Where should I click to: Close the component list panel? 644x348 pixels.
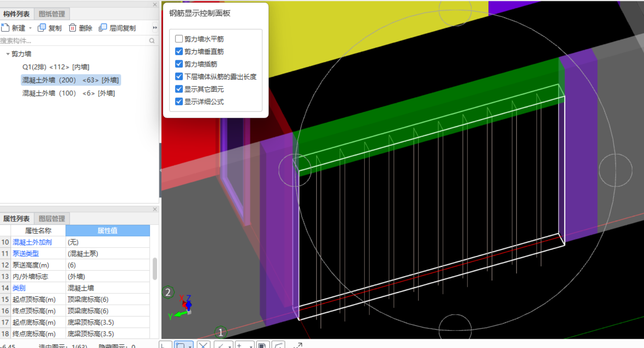[x=155, y=4]
